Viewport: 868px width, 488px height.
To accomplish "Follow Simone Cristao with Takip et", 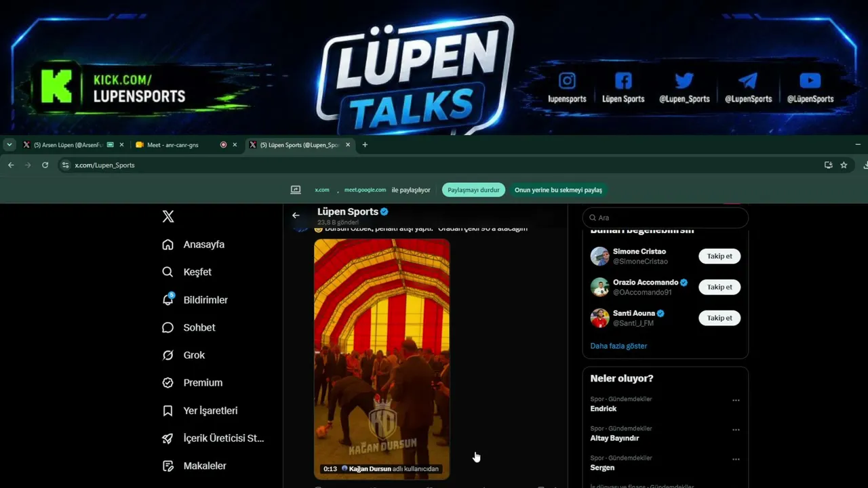I will 719,256.
